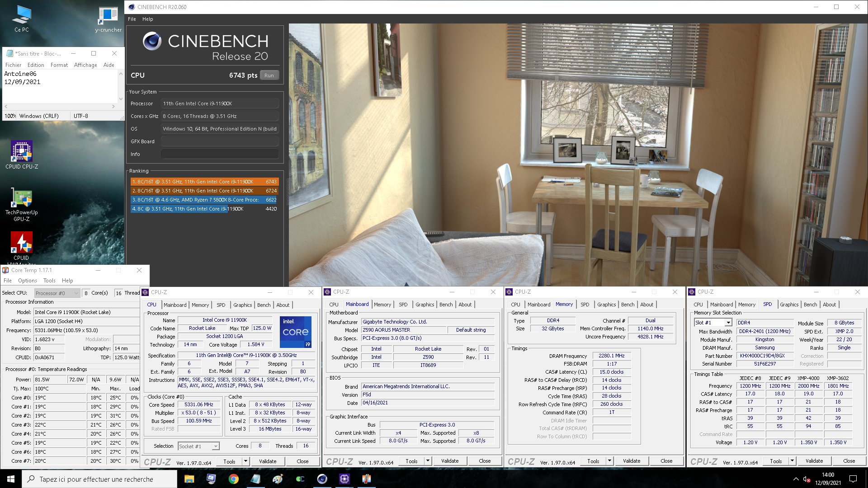The height and width of the screenshot is (488, 868).
Task: Open the Select CPU dropdown in Core Temp
Action: 57,293
